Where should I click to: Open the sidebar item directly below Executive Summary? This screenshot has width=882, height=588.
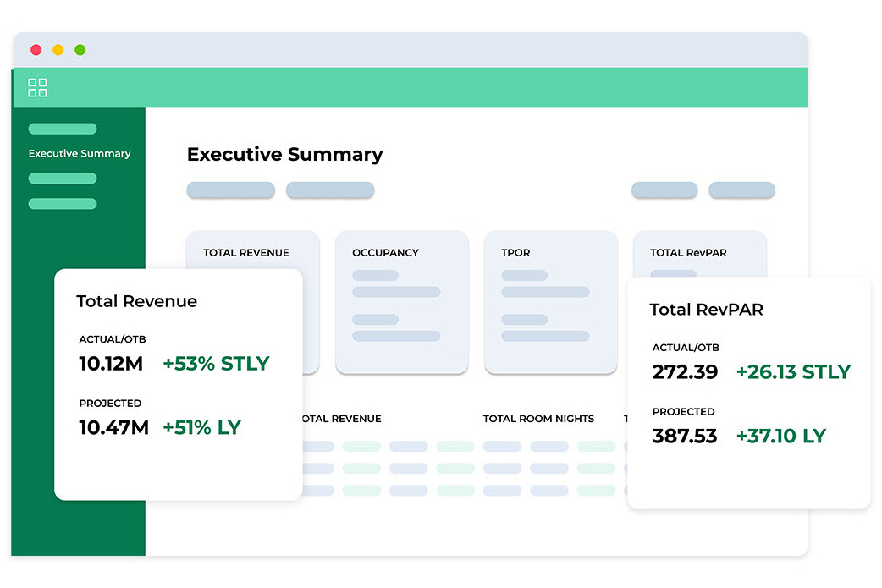click(63, 179)
